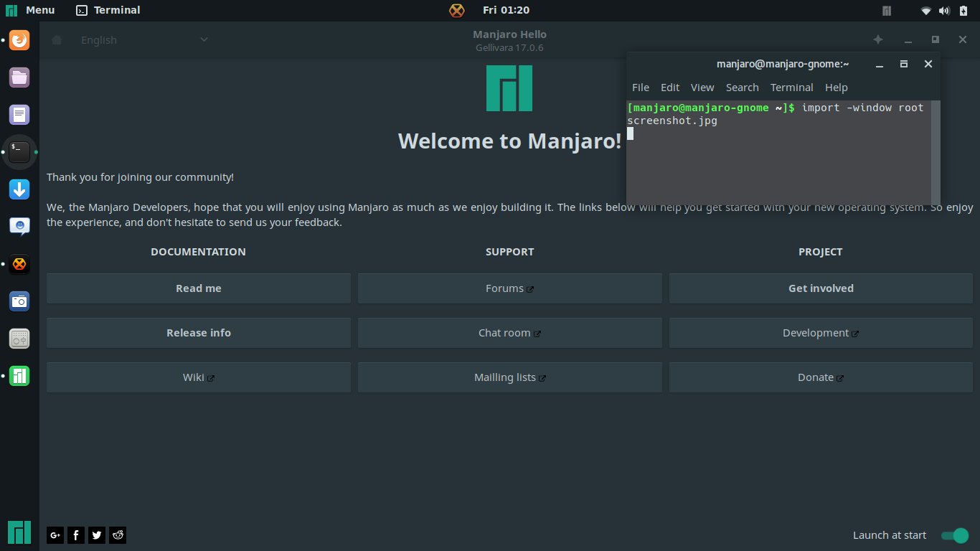
Task: Click the DOCUMENTATION column heading
Action: click(x=198, y=252)
